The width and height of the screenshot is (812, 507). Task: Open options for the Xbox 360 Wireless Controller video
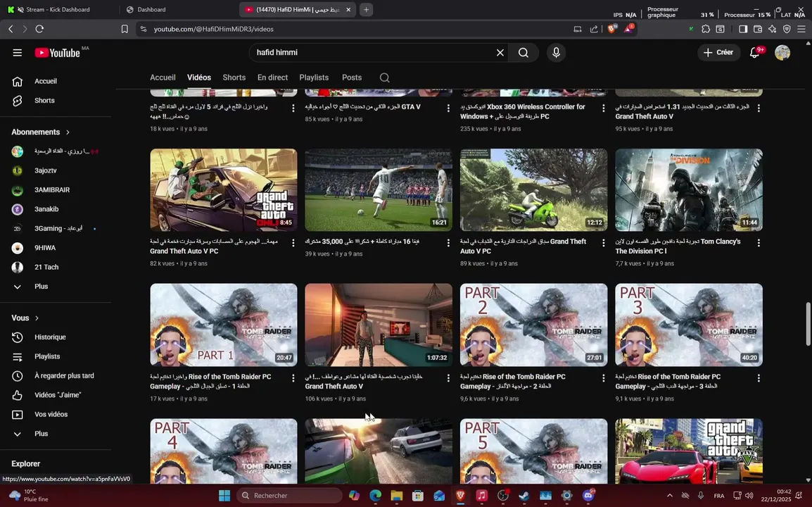coord(603,108)
